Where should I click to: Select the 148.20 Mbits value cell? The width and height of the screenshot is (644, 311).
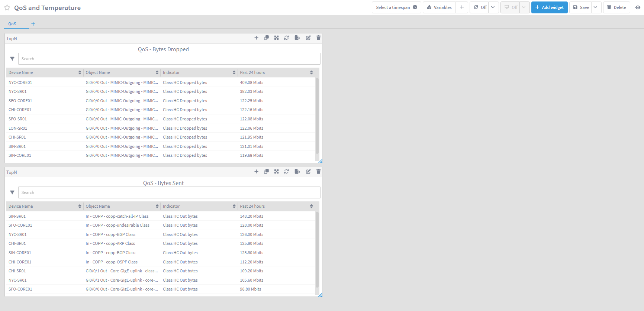251,216
